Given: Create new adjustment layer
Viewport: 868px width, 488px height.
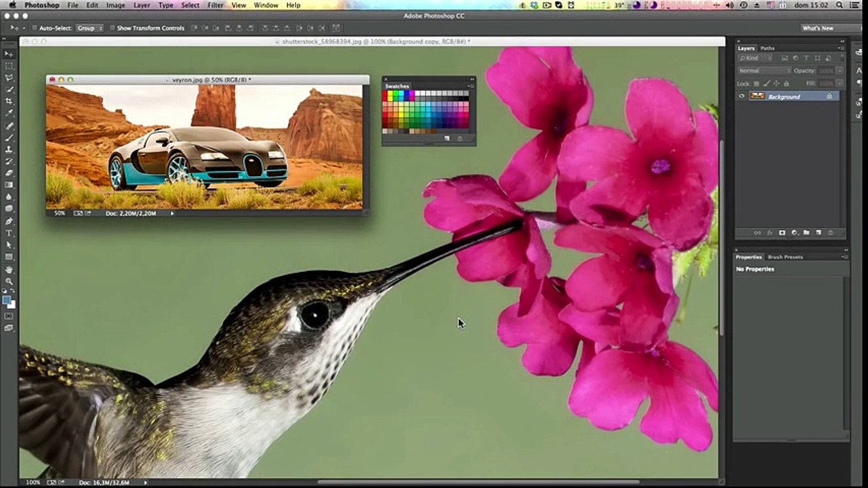Looking at the screenshot, I should pyautogui.click(x=794, y=232).
